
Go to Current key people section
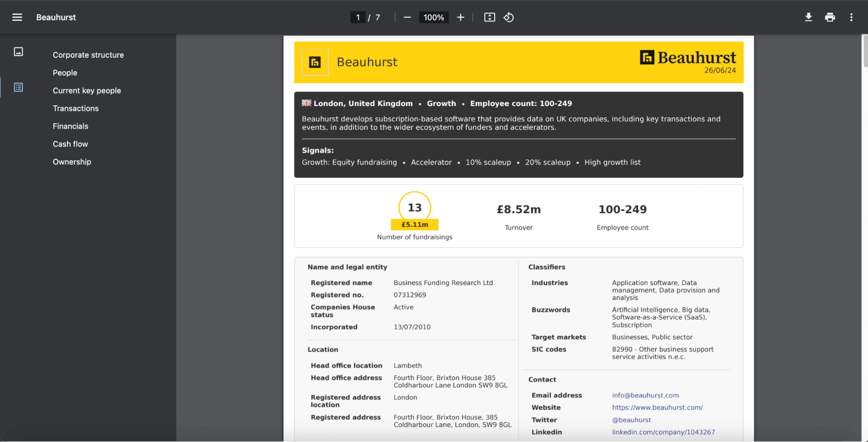tap(87, 90)
